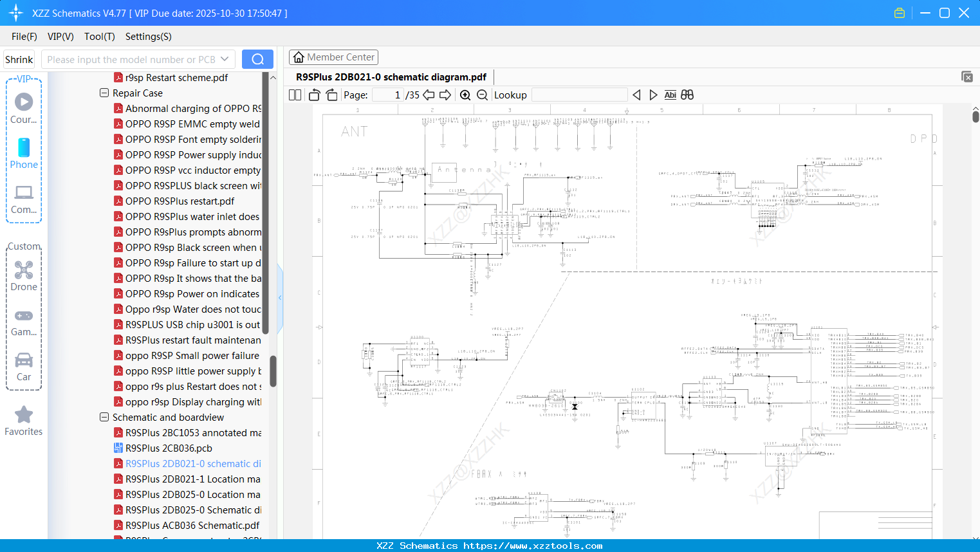Open the model number dropdown arrow
Viewport: 980px width, 552px height.
coord(225,59)
